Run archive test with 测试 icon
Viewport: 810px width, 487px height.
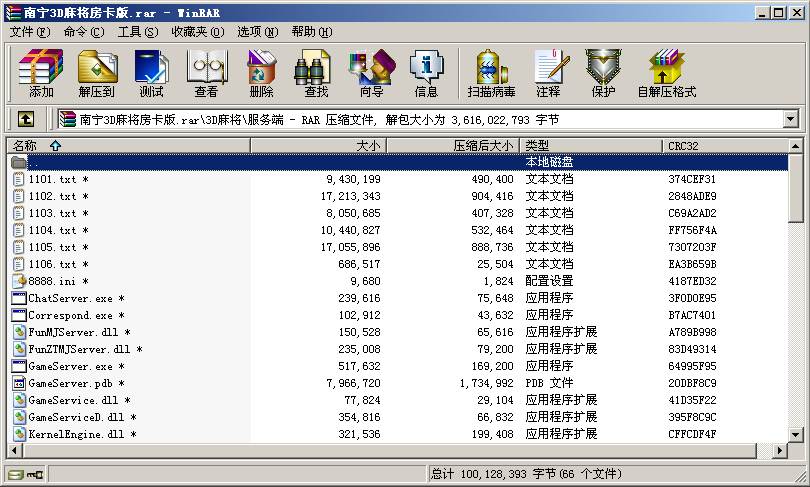151,73
